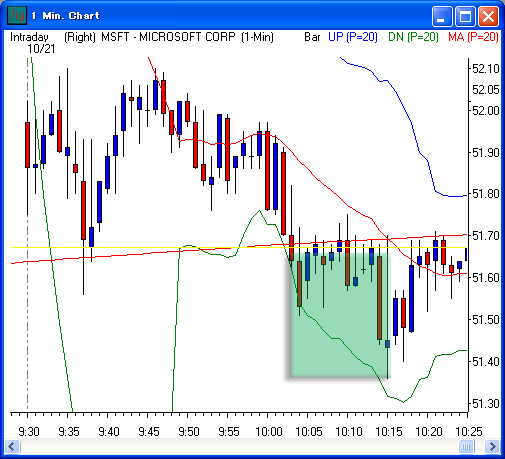
Task: Click the 52.00 price axis label
Action: (486, 110)
